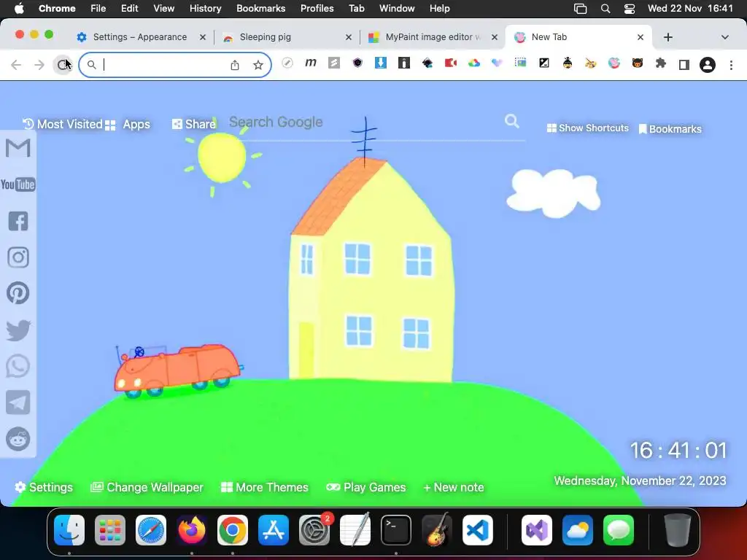Open the History menu
This screenshot has width=747, height=560.
coord(205,9)
